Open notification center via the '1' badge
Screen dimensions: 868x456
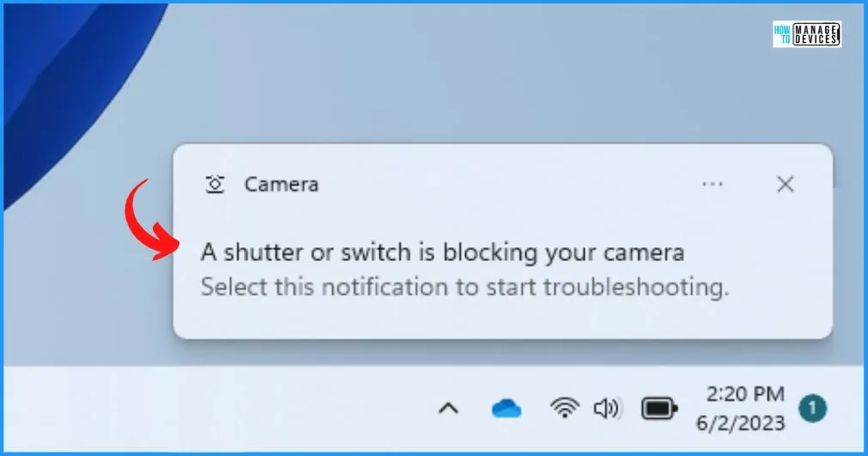pos(812,409)
